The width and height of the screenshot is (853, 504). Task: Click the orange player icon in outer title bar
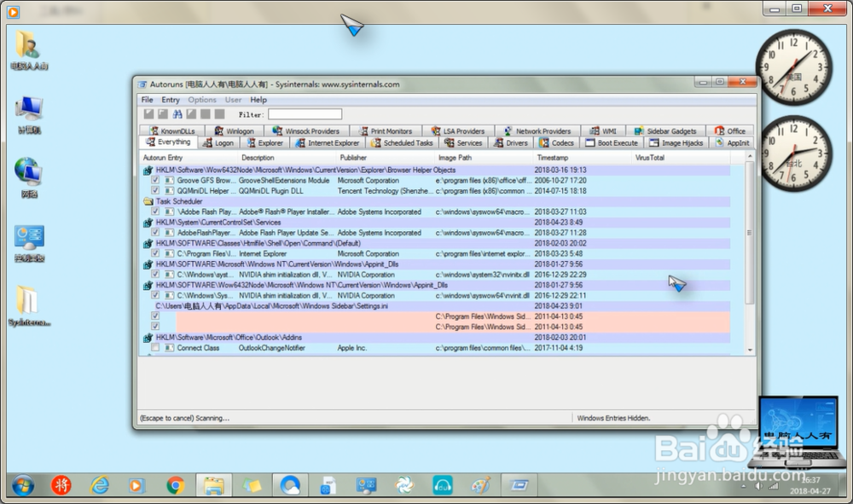pyautogui.click(x=14, y=11)
